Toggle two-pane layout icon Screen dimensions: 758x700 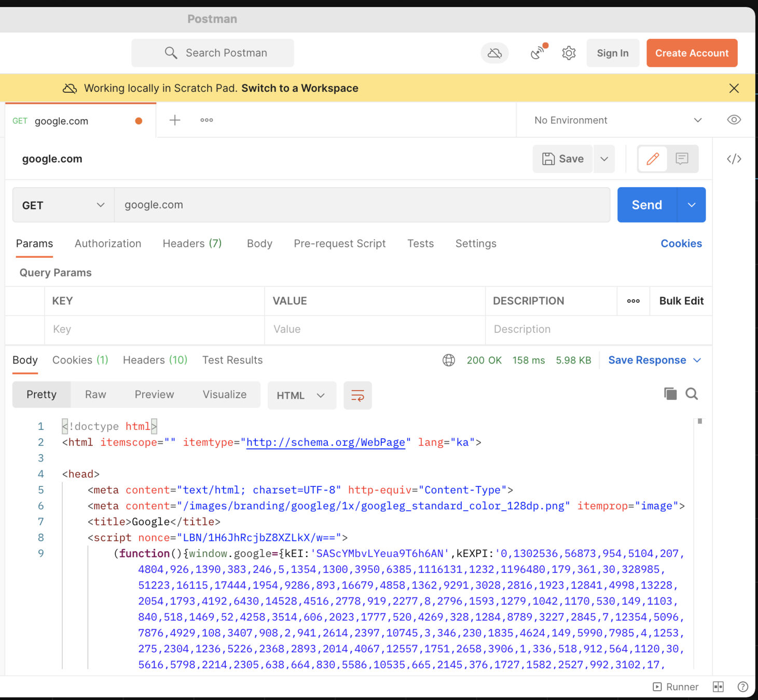point(718,687)
